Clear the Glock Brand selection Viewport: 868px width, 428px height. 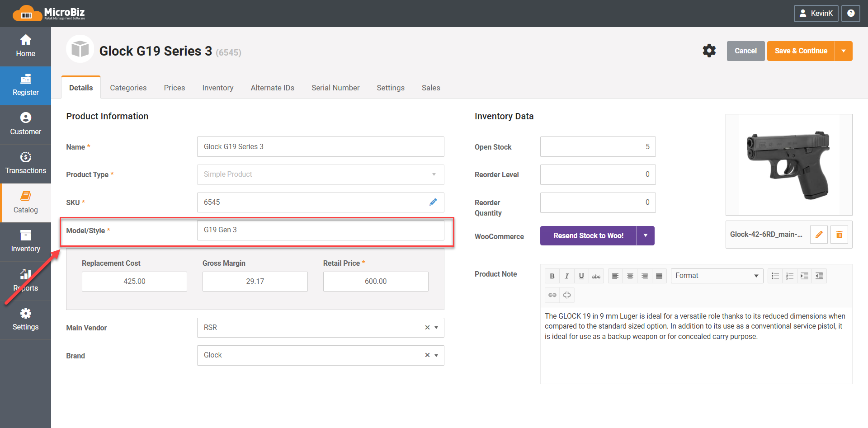427,355
